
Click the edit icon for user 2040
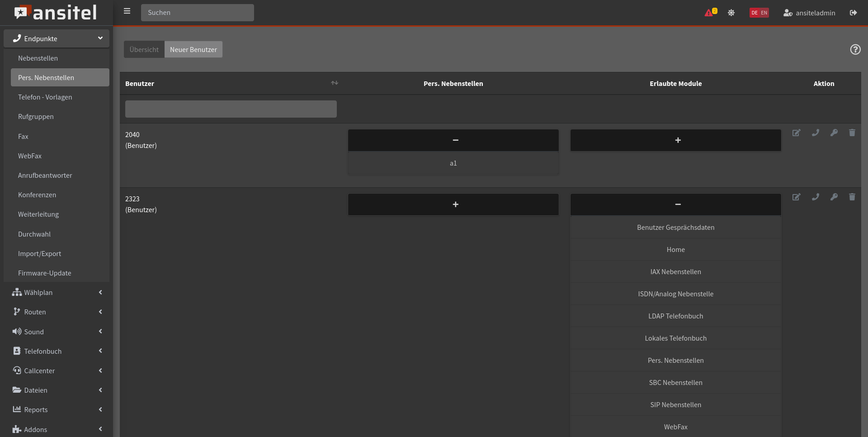(x=796, y=133)
